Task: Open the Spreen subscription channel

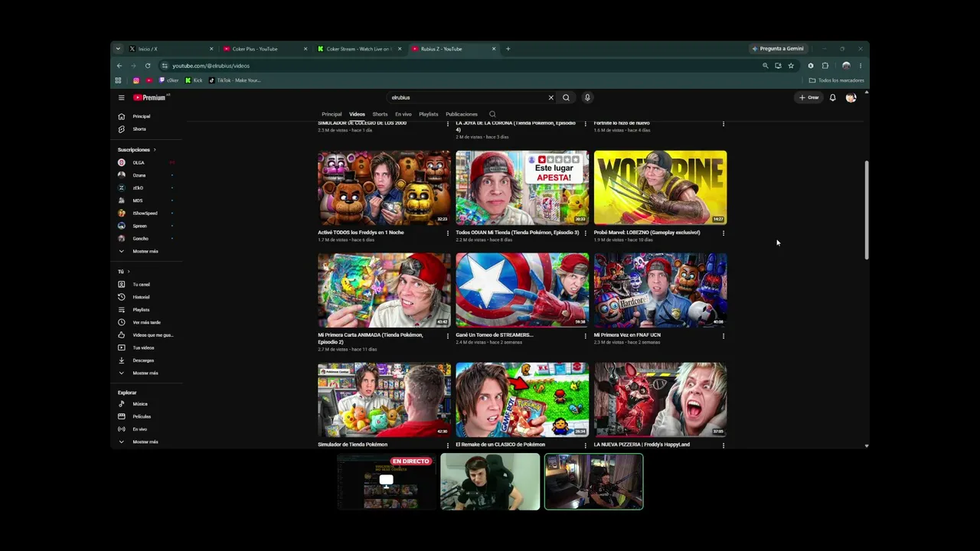Action: pos(139,226)
